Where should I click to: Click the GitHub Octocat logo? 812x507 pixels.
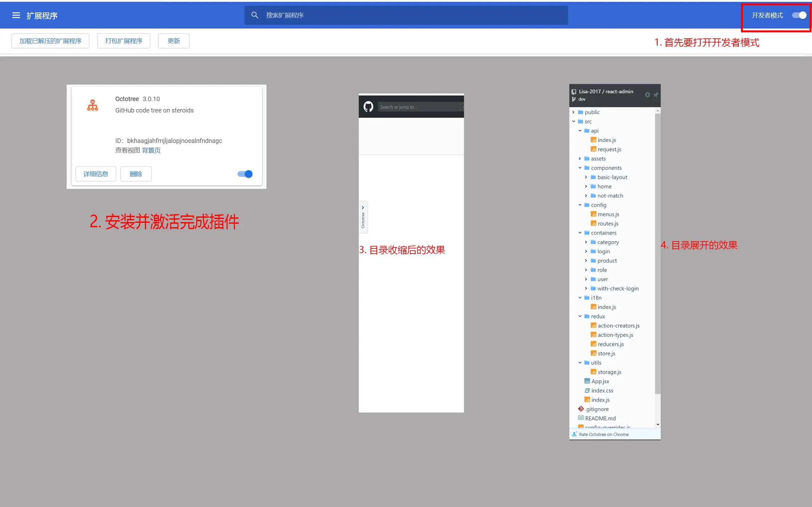coord(368,107)
